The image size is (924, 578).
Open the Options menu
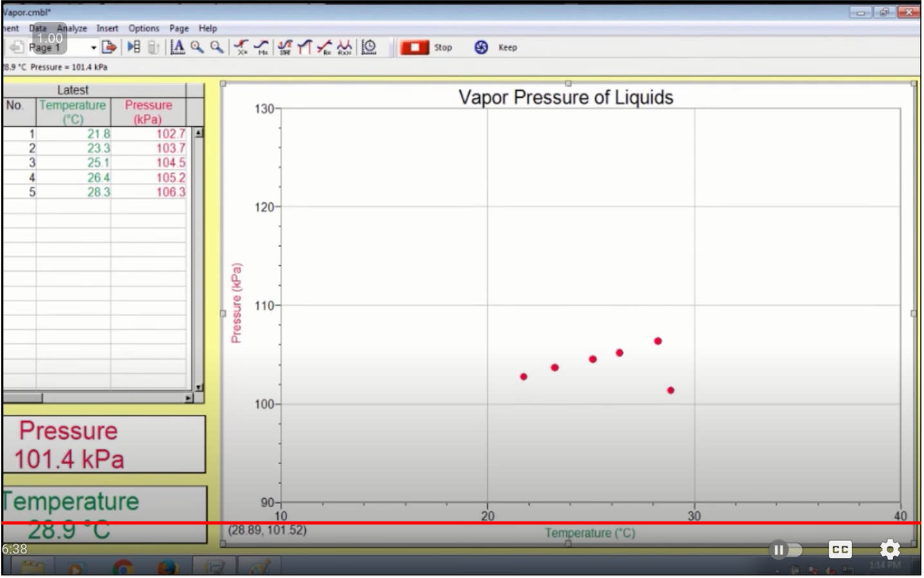pyautogui.click(x=143, y=28)
